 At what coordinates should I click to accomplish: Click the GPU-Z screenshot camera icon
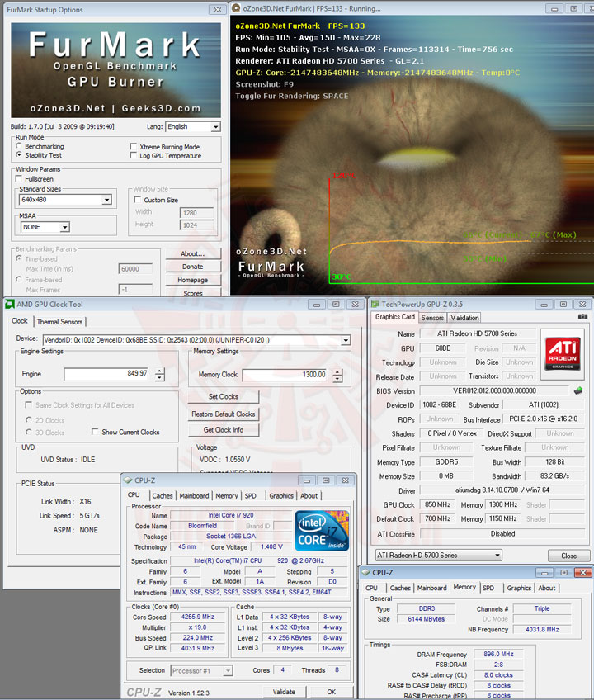coord(582,316)
